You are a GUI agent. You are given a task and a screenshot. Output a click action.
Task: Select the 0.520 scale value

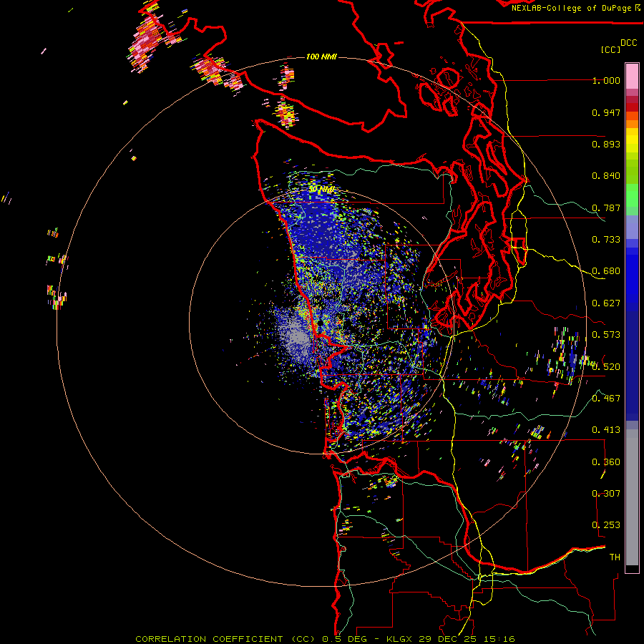606,366
